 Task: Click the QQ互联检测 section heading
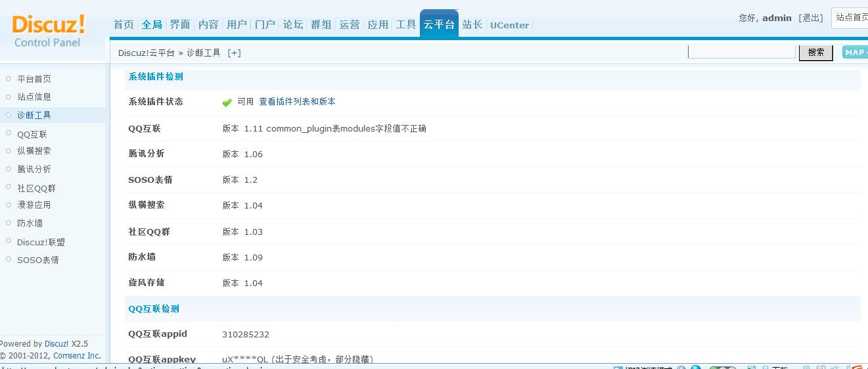[x=154, y=308]
